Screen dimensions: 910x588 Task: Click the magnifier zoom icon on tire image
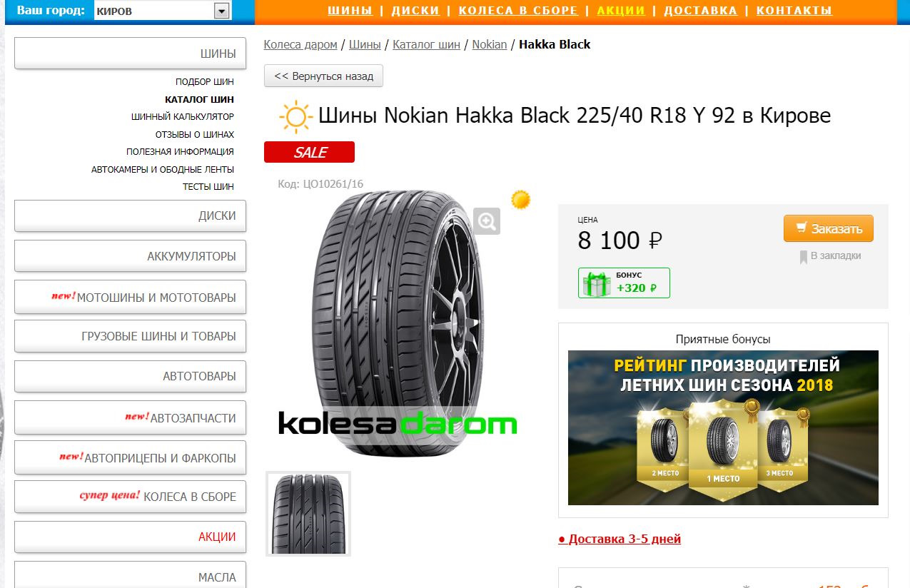(x=487, y=221)
